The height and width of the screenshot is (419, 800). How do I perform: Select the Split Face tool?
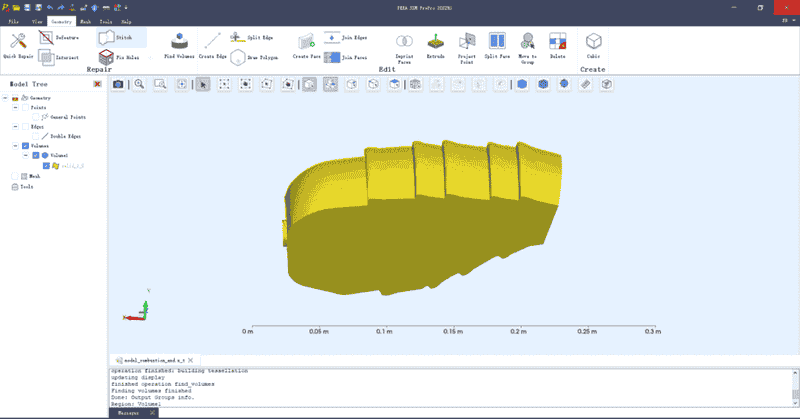point(497,45)
